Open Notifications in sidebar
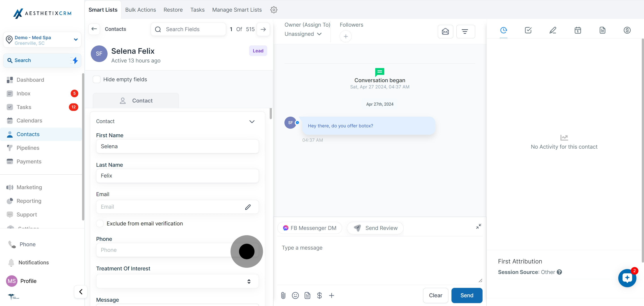The height and width of the screenshot is (306, 644). (28, 263)
